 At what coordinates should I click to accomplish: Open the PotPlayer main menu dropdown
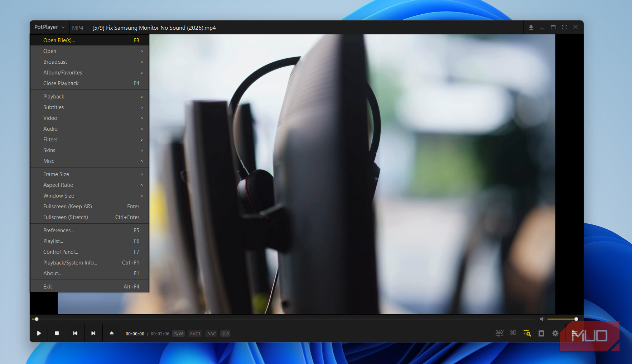tap(49, 27)
